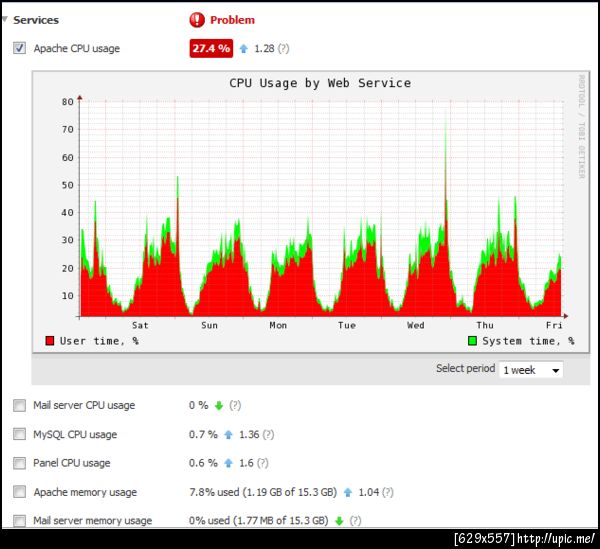Click the Panel CPU usage blue up arrow
This screenshot has width=600, height=549.
point(228,463)
